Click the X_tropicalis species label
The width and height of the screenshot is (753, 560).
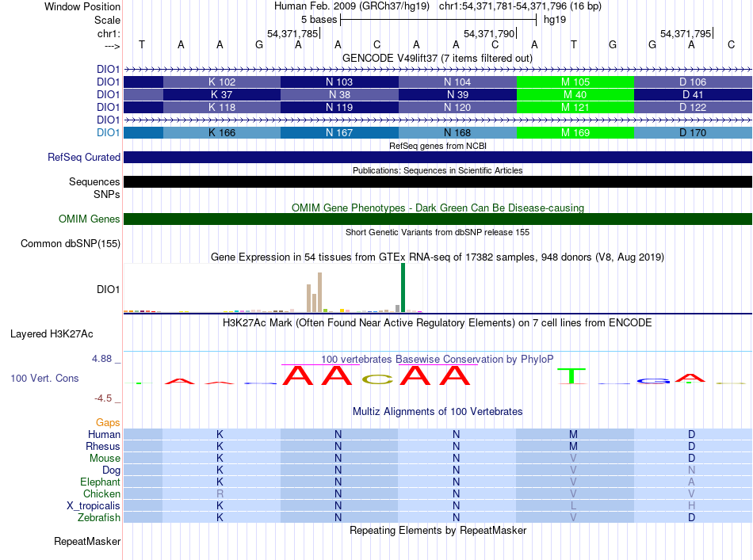pyautogui.click(x=94, y=506)
